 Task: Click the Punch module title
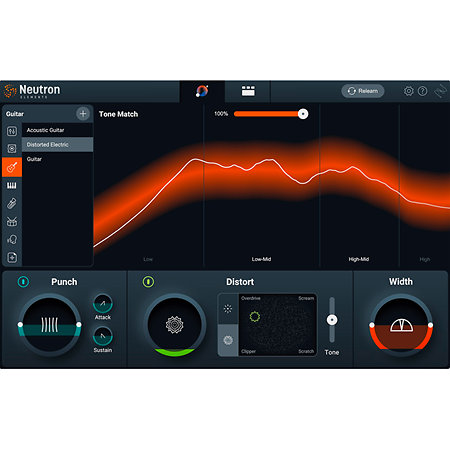[64, 282]
